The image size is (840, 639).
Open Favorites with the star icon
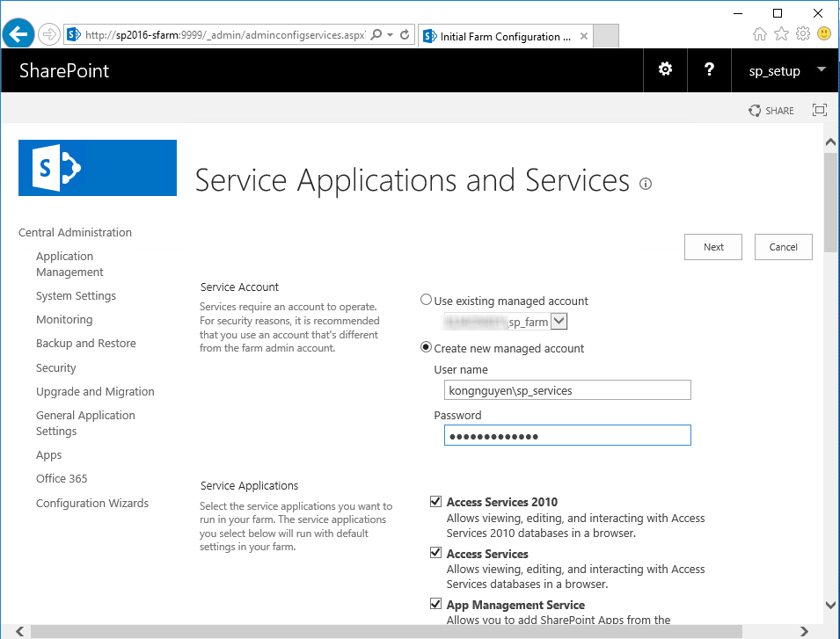click(x=782, y=33)
